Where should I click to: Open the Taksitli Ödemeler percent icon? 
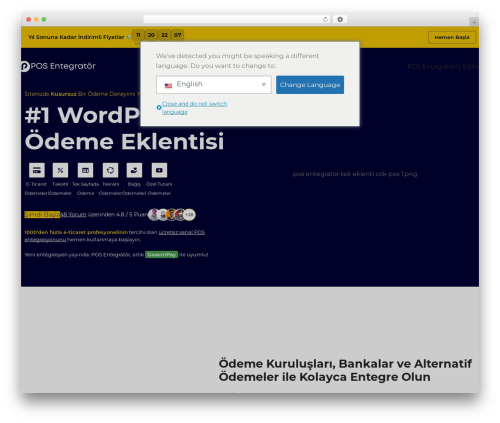(x=60, y=170)
